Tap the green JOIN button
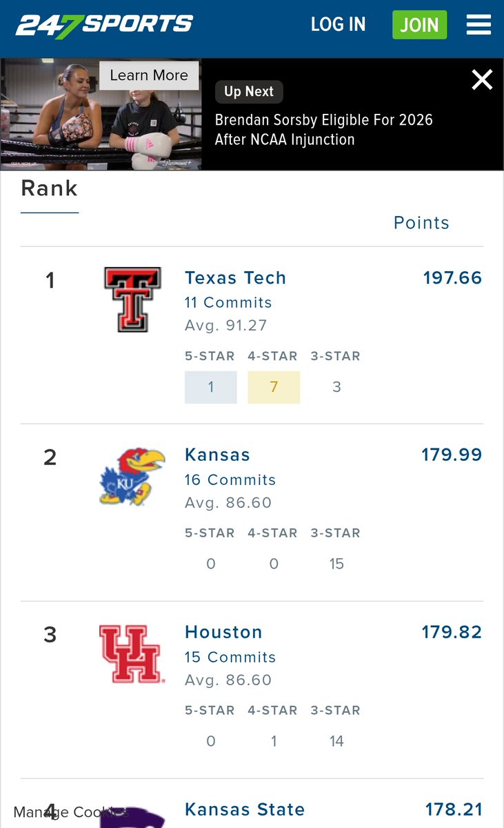 pos(419,25)
